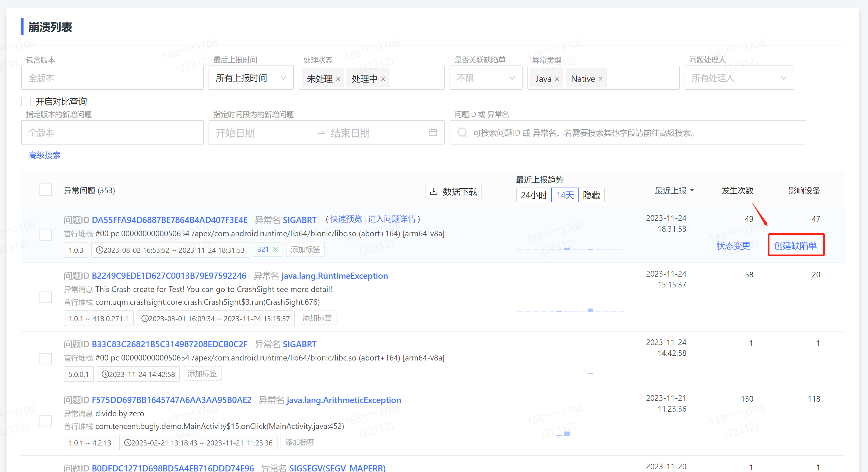Open 进入问题详情 link
Image resolution: width=868 pixels, height=472 pixels.
(x=392, y=219)
